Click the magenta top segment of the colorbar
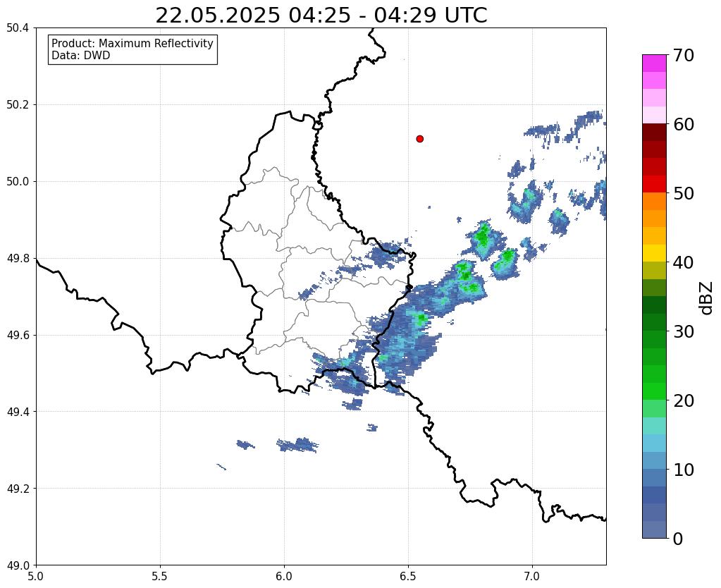This screenshot has height=588, width=721. [654, 63]
